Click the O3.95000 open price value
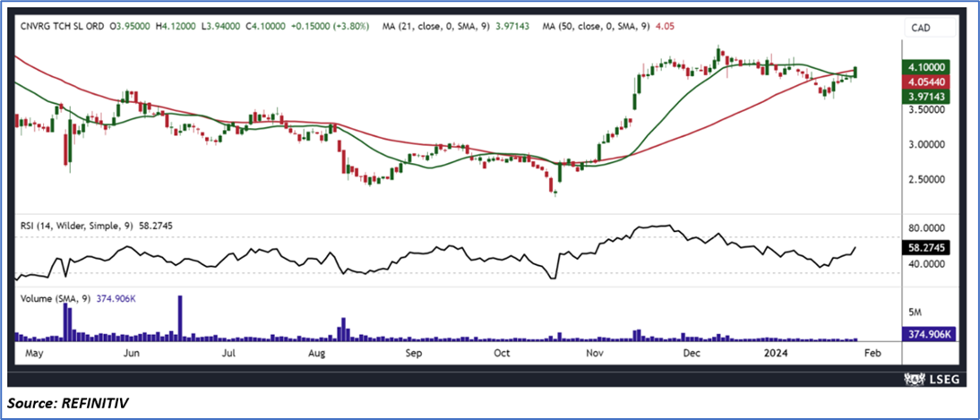The height and width of the screenshot is (420, 980). [x=132, y=27]
